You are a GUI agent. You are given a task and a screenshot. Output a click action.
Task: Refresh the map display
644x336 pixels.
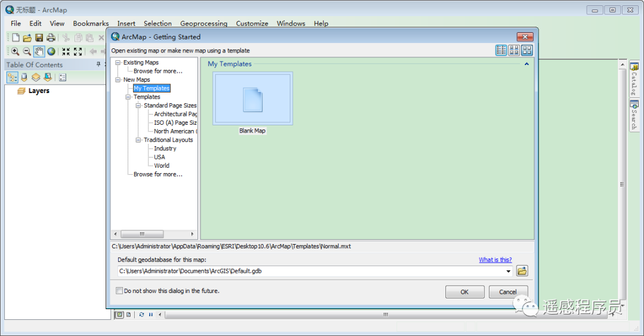pyautogui.click(x=141, y=315)
